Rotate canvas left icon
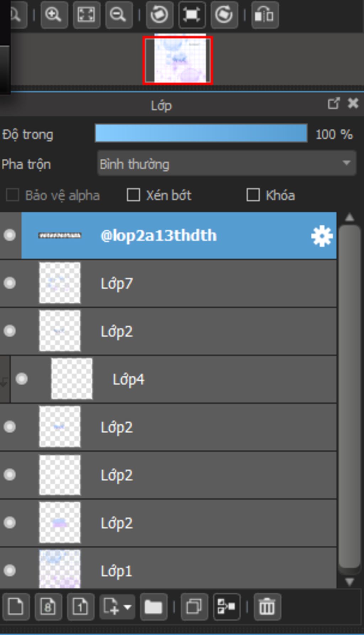 pos(159,15)
